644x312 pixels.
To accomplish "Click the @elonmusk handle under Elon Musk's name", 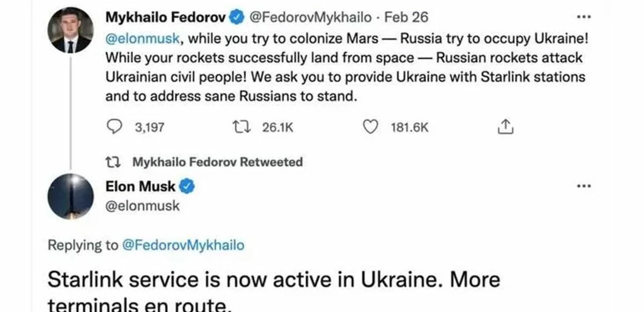I will (143, 205).
